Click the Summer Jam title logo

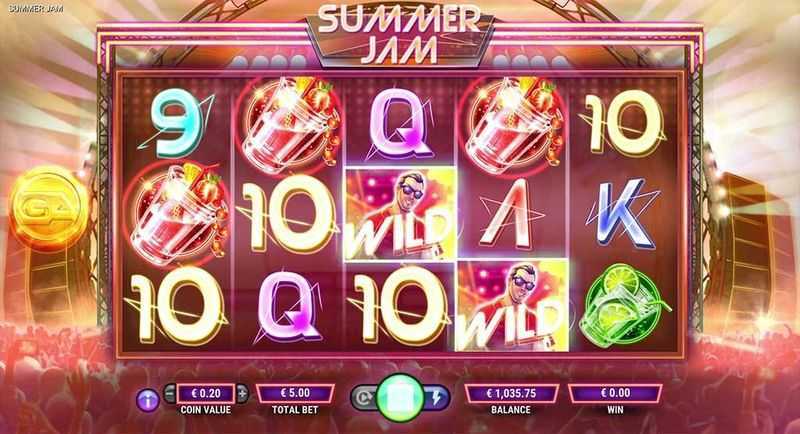click(x=399, y=35)
